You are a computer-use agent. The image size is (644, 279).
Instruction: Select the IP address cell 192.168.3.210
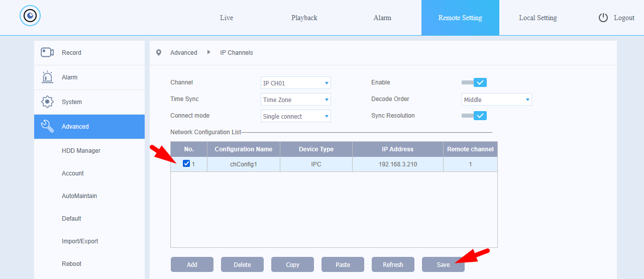click(397, 164)
